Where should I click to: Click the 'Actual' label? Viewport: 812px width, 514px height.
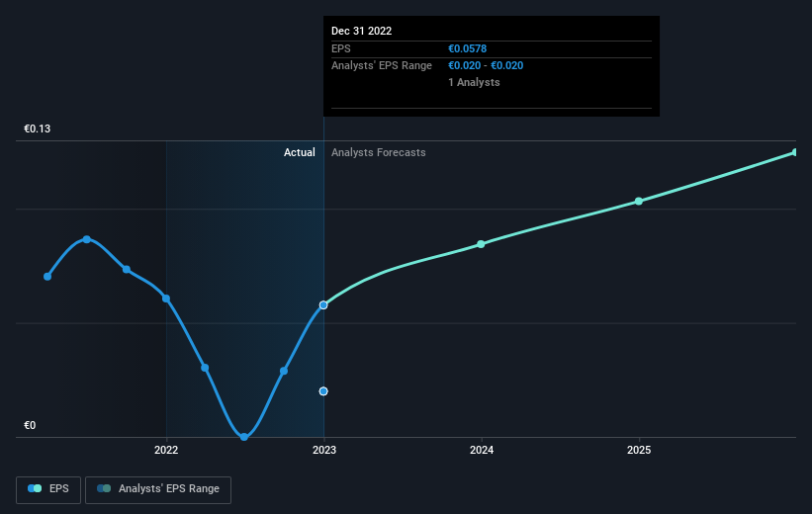300,152
